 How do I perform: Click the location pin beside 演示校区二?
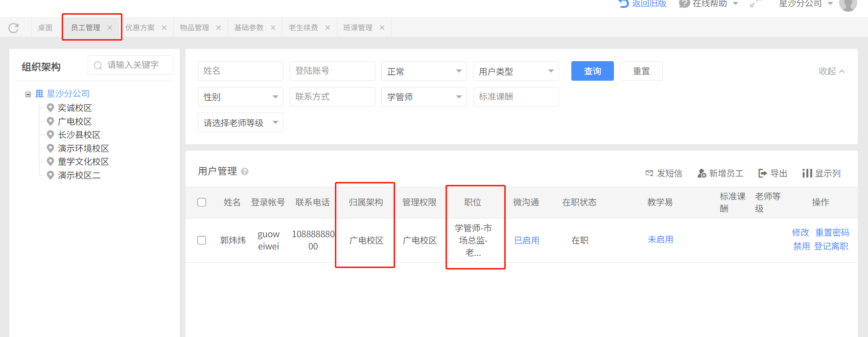50,175
